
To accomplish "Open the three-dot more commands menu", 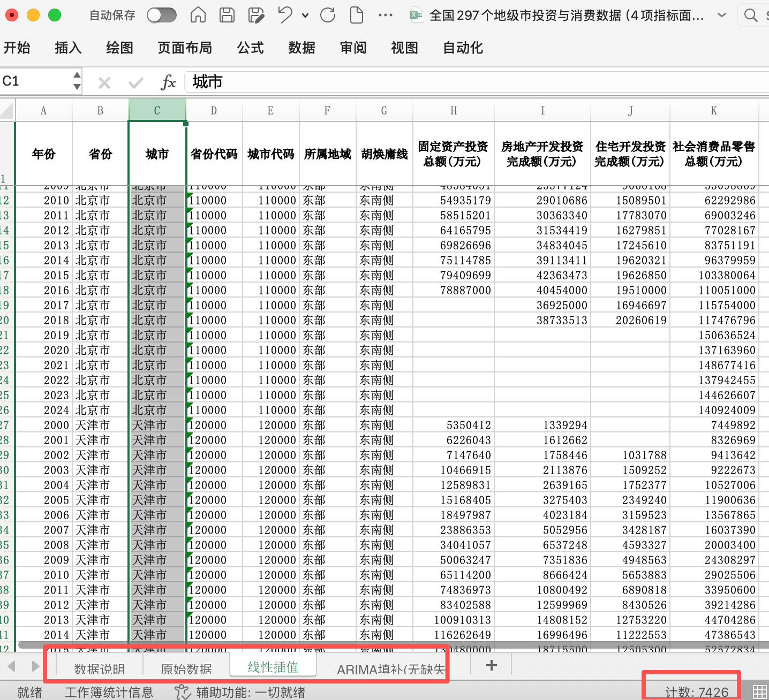I will [386, 16].
